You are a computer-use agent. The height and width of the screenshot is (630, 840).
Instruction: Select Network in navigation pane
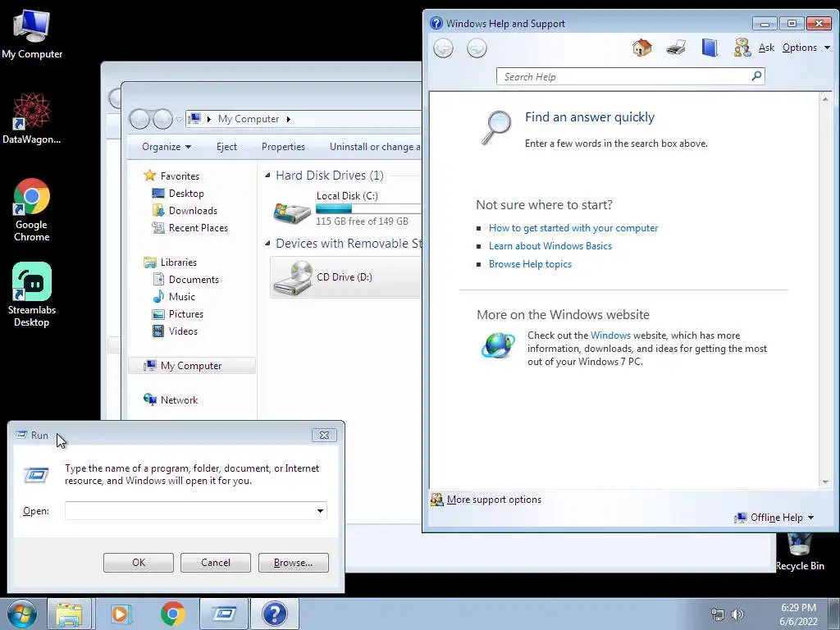tap(179, 400)
